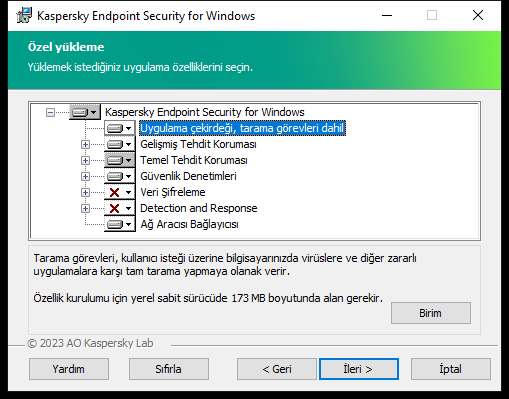Click the Birim button
509x399 pixels.
431,313
